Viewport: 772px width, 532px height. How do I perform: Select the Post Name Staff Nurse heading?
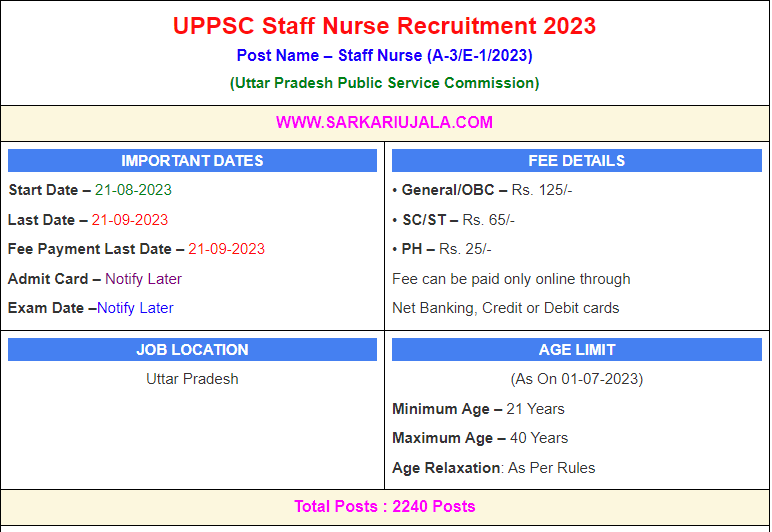384,56
